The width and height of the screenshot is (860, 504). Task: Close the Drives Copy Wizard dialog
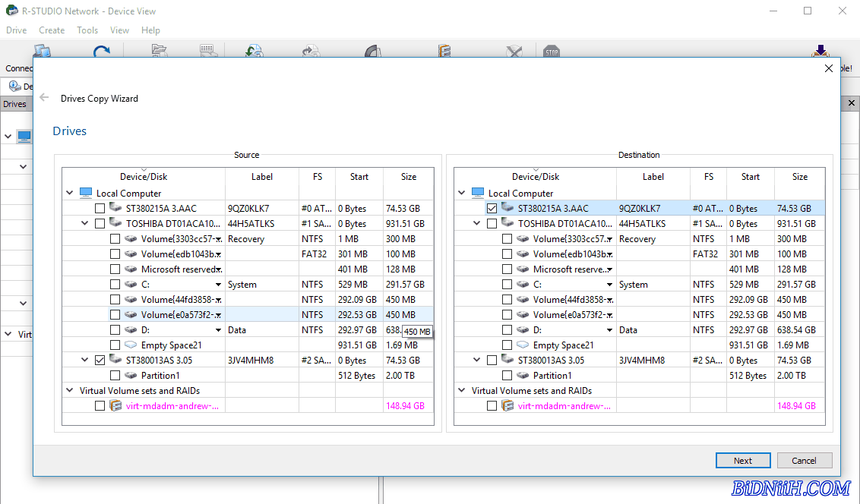(829, 68)
